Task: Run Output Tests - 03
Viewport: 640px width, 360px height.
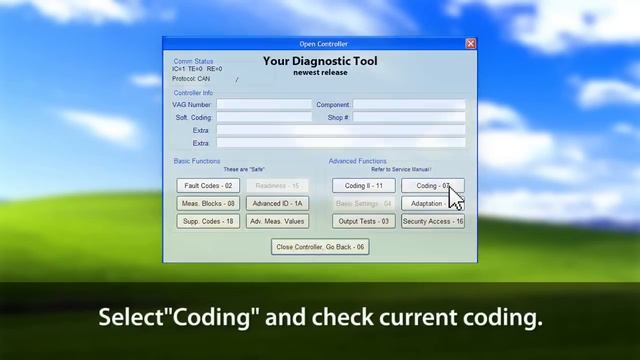Action: (364, 221)
